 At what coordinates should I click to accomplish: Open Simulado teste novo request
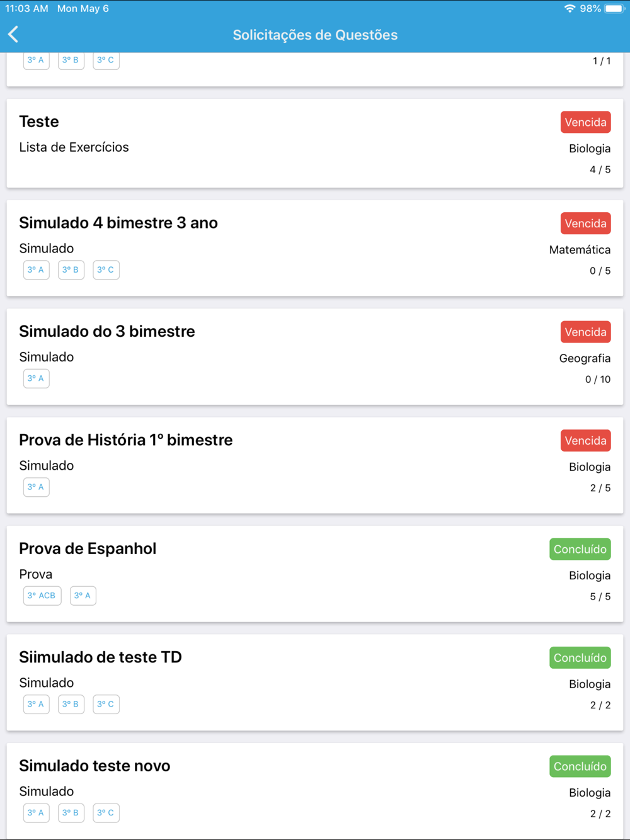[315, 791]
